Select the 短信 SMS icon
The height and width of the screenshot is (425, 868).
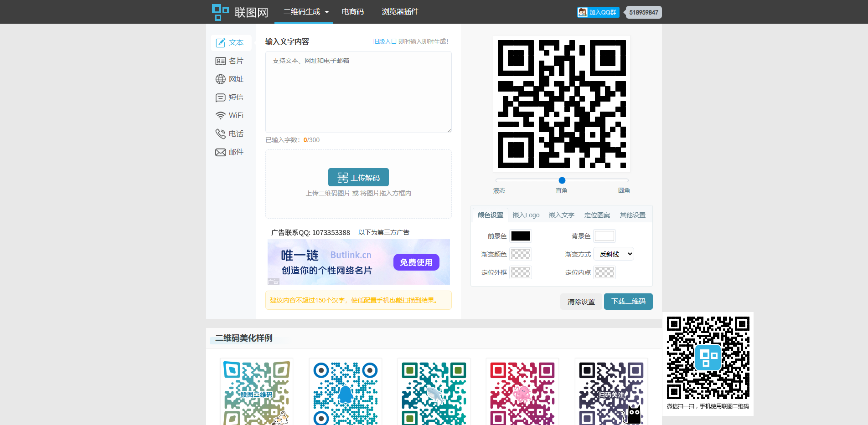221,97
